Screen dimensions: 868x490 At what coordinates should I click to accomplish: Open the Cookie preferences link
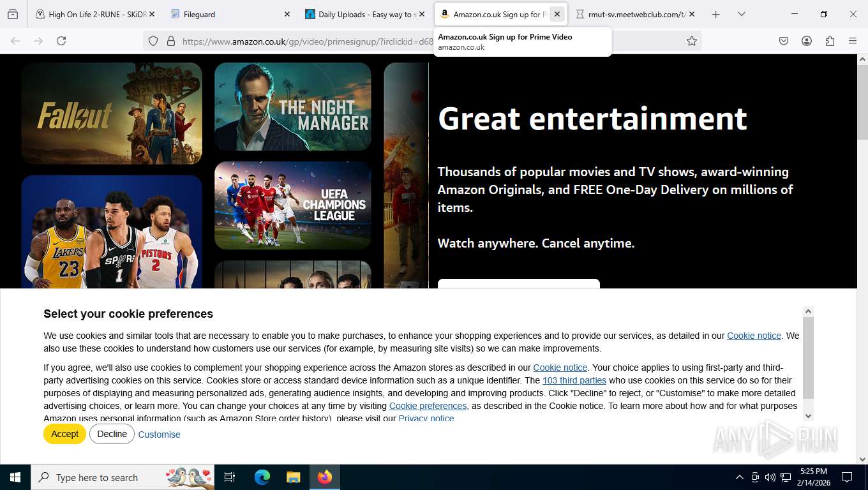tap(428, 406)
